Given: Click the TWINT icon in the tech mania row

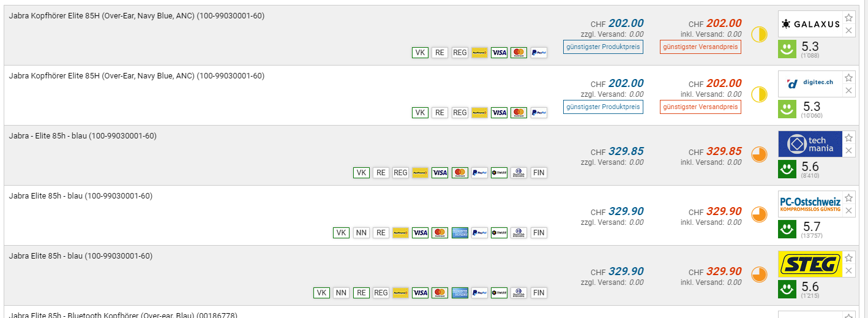Looking at the screenshot, I should click(x=499, y=173).
